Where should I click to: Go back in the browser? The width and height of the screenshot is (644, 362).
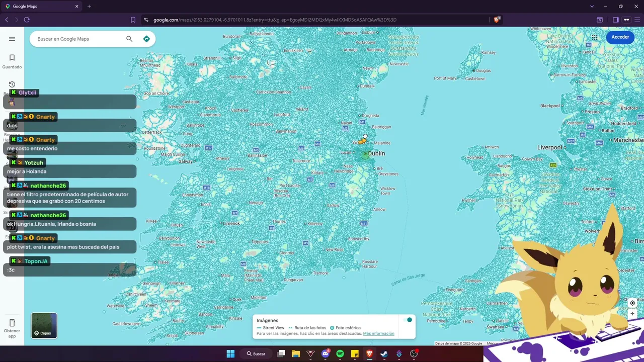click(x=7, y=20)
